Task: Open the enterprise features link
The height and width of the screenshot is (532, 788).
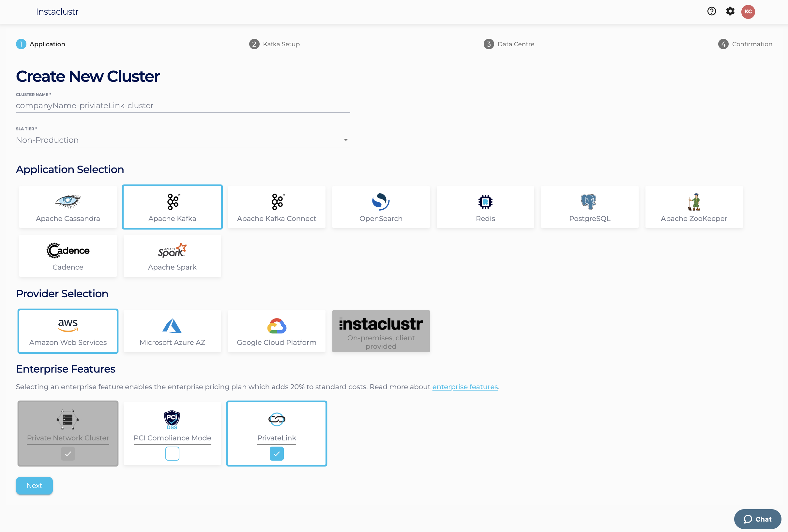Action: pos(464,387)
